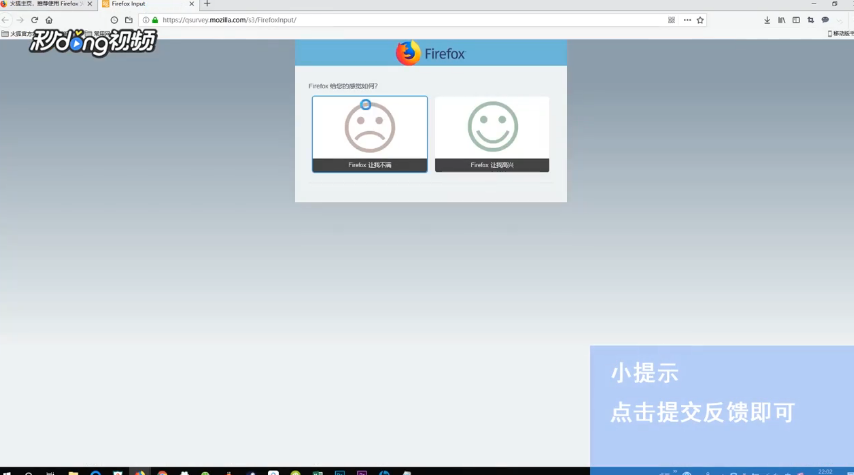
Task: Open the home page via house icon
Action: point(49,20)
